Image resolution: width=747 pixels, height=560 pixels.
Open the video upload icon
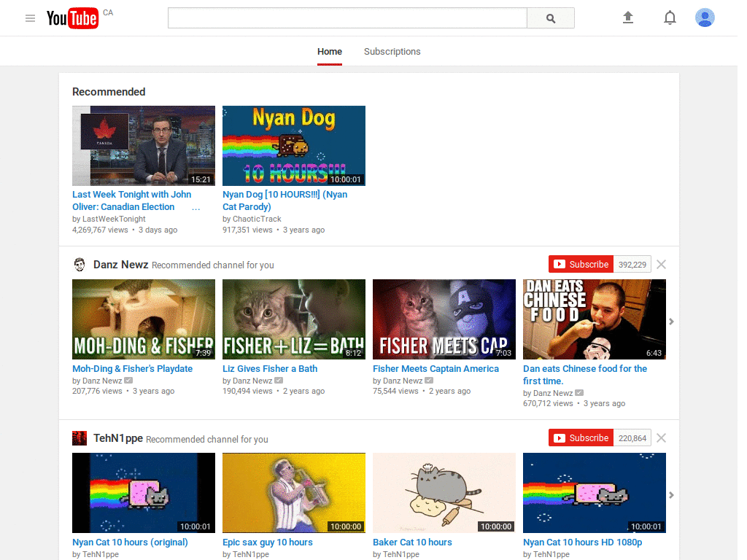point(628,17)
